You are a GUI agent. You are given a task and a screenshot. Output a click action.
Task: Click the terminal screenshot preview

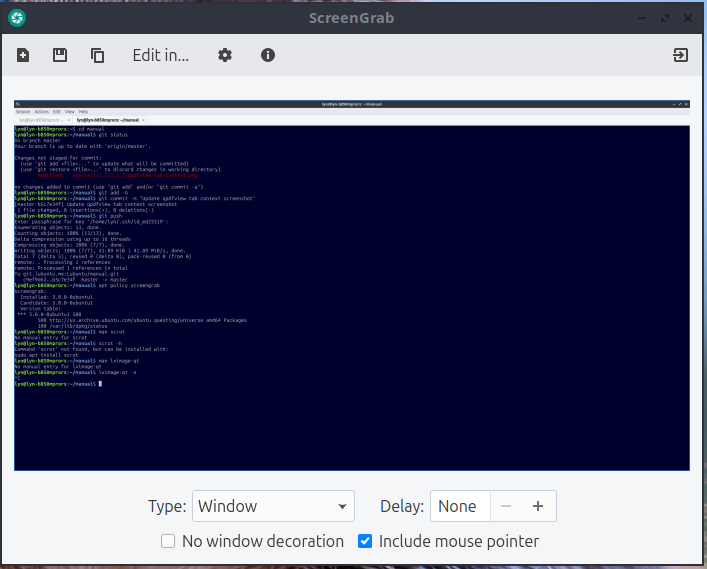[352, 285]
